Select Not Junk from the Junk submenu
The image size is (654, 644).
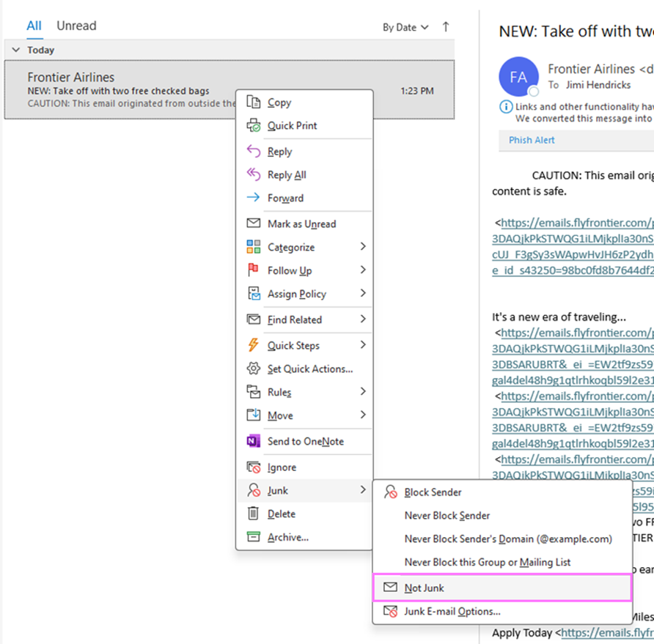point(424,588)
